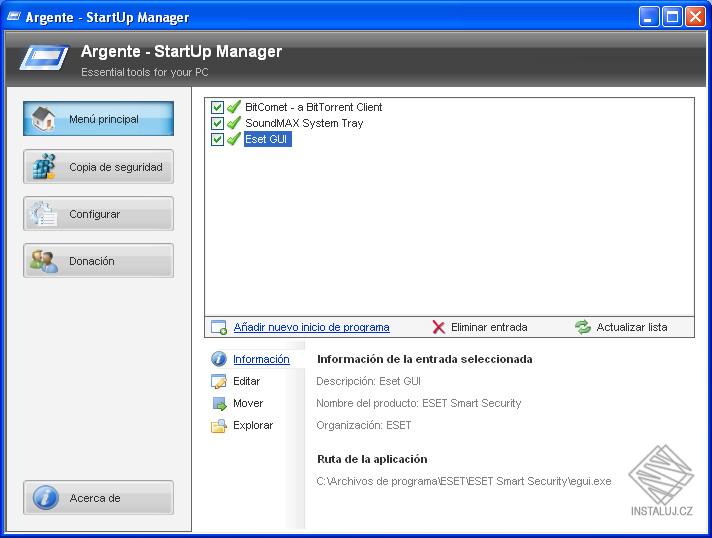Select the BitComet - a BitTorrent Client entry
The image size is (712, 538).
pyautogui.click(x=313, y=107)
